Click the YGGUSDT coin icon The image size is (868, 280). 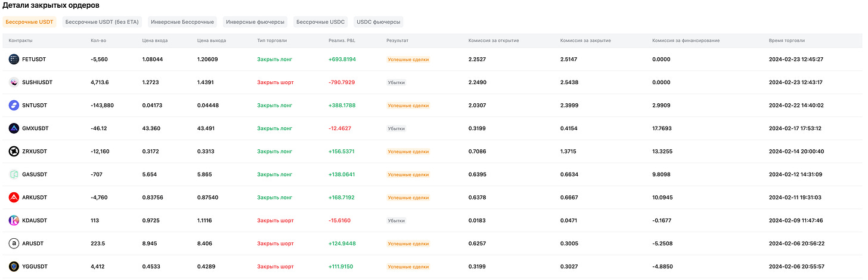tap(14, 266)
